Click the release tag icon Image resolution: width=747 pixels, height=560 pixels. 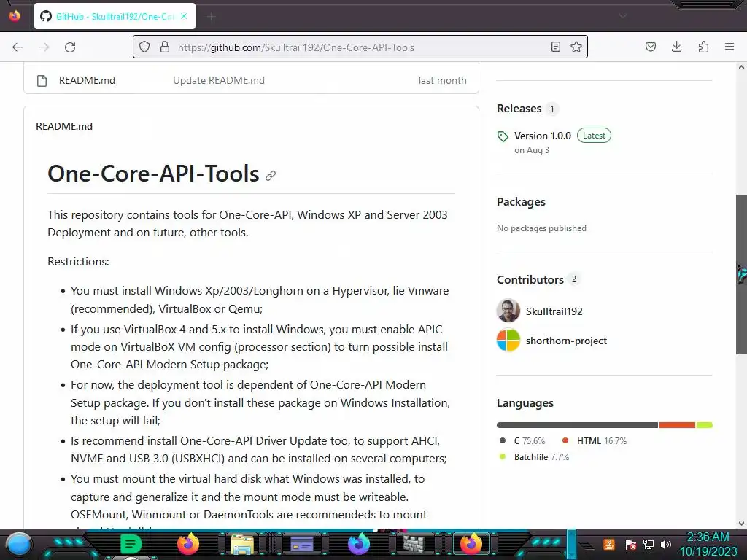coord(503,136)
